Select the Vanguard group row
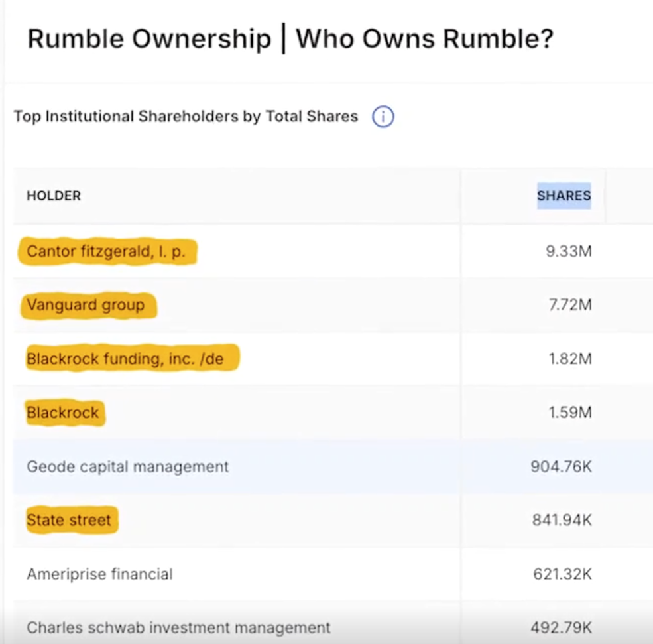The width and height of the screenshot is (653, 644). point(86,306)
